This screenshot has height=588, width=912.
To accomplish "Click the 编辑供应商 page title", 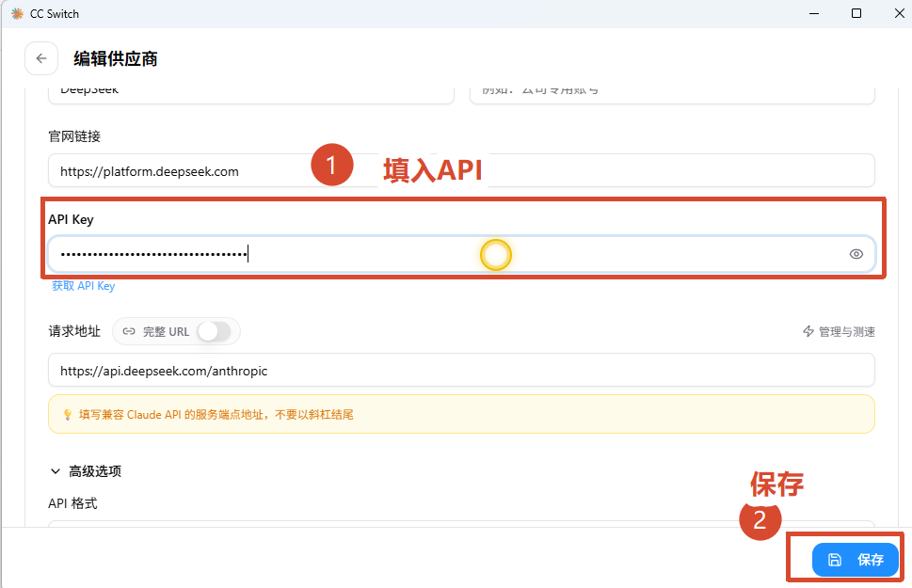I will tap(115, 58).
